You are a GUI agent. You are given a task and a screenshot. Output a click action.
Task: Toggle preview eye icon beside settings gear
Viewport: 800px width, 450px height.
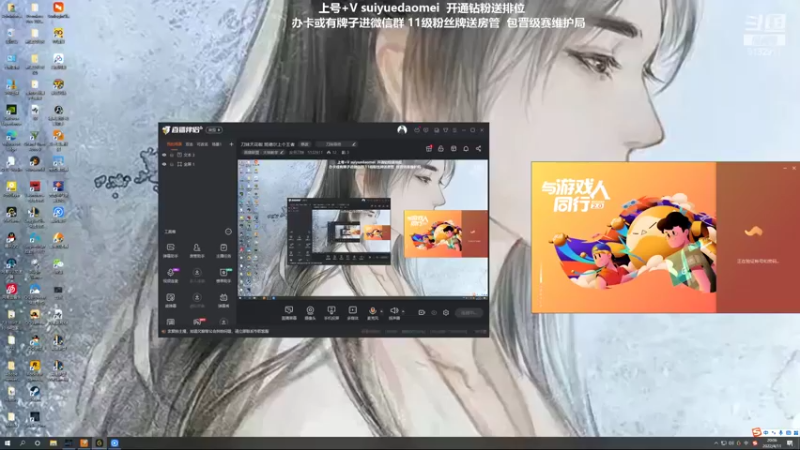pyautogui.click(x=434, y=312)
